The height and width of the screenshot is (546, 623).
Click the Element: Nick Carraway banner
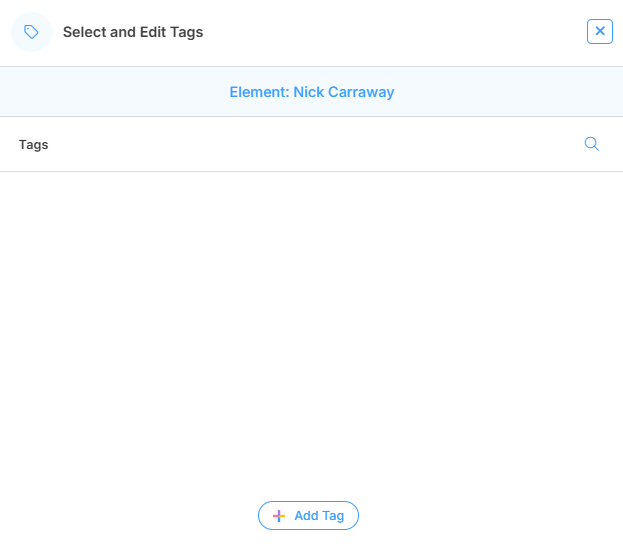pos(311,92)
